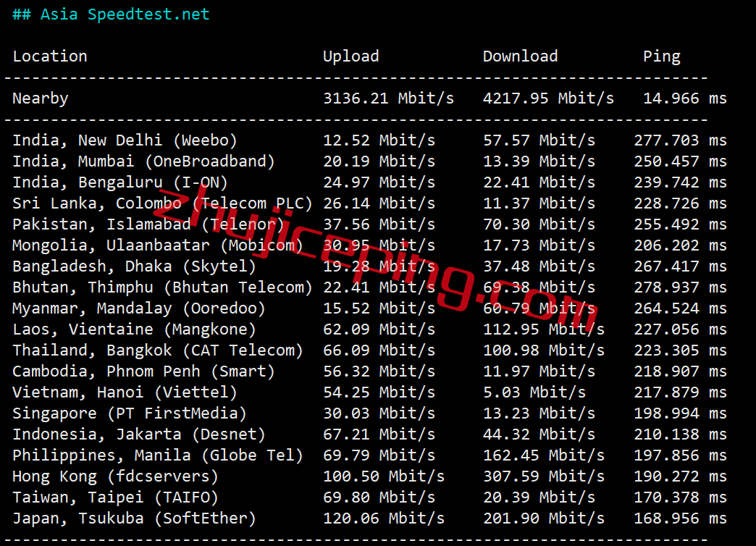Image resolution: width=756 pixels, height=546 pixels.
Task: Click the Upload column header
Action: click(x=351, y=56)
